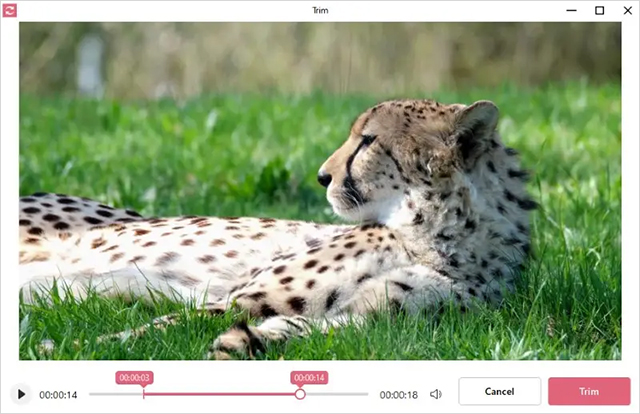Click the current time 00:00:14 text
The width and height of the screenshot is (640, 414).
tap(58, 395)
